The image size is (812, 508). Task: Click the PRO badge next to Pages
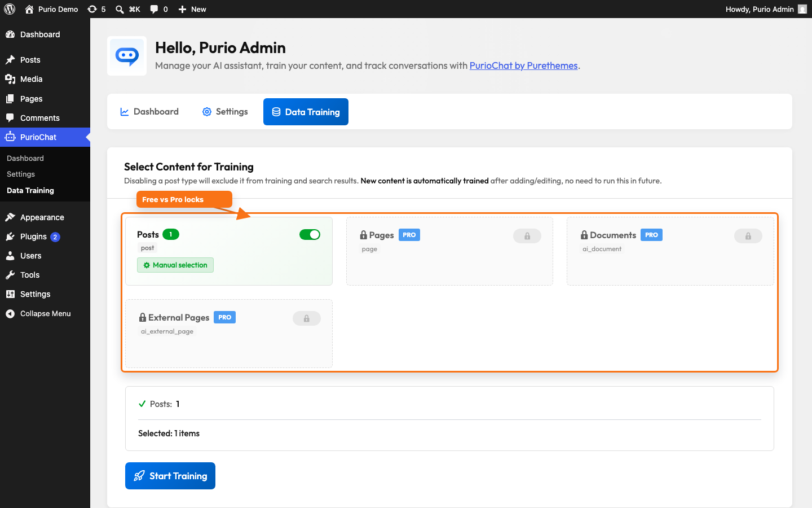(x=409, y=235)
